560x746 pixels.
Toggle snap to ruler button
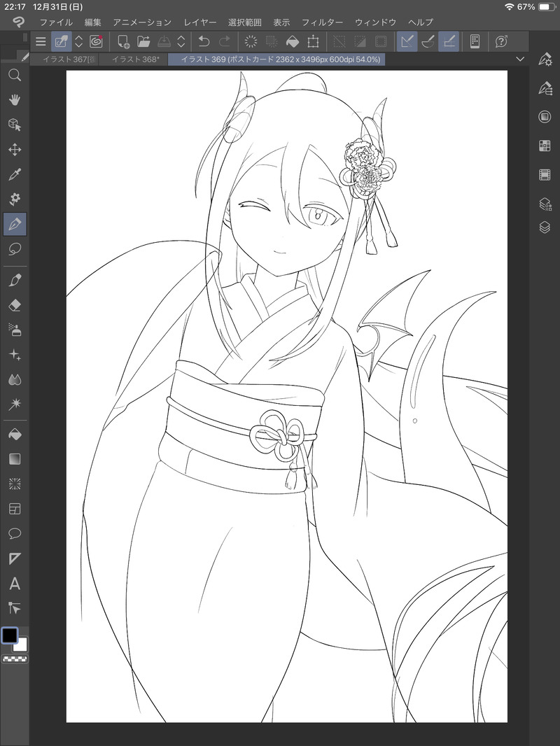(x=407, y=41)
